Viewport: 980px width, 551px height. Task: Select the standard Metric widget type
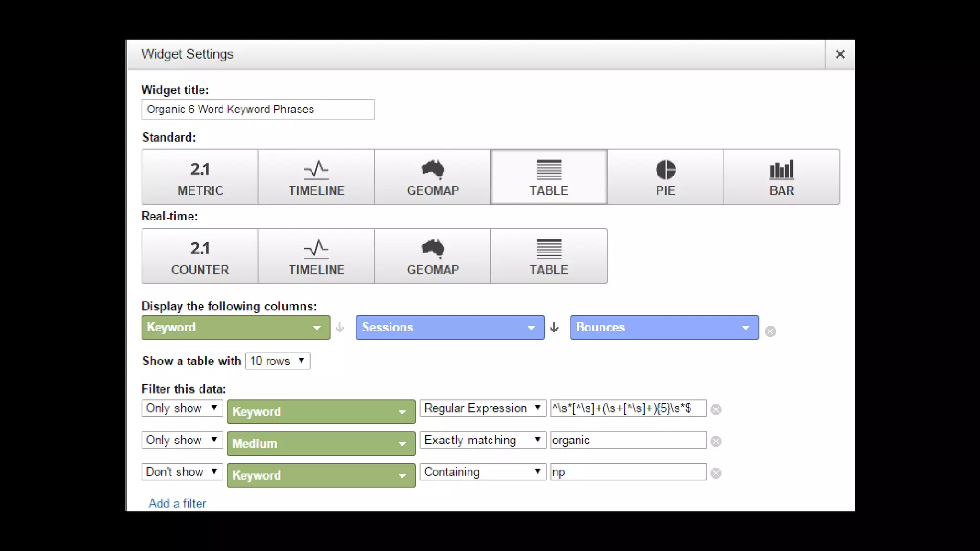tap(200, 177)
